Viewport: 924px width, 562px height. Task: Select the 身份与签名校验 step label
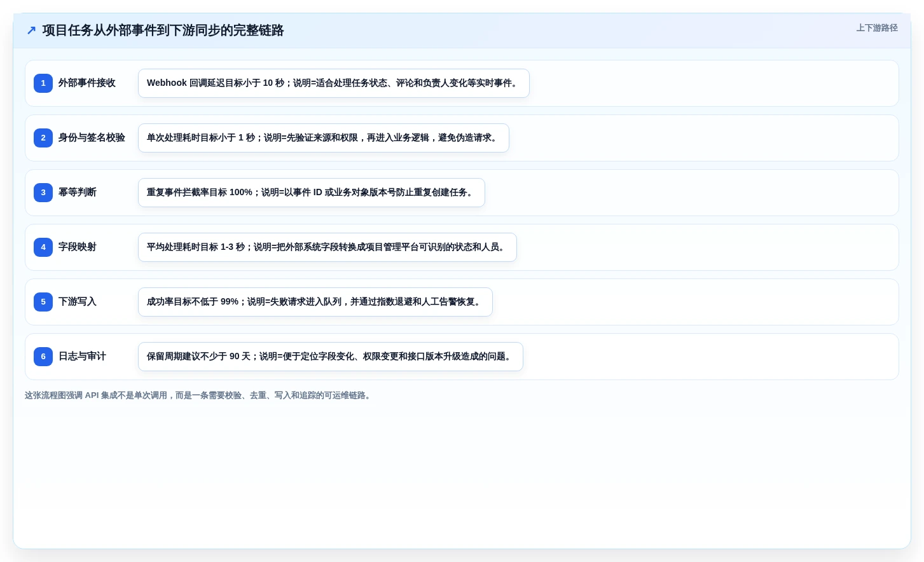pyautogui.click(x=92, y=138)
